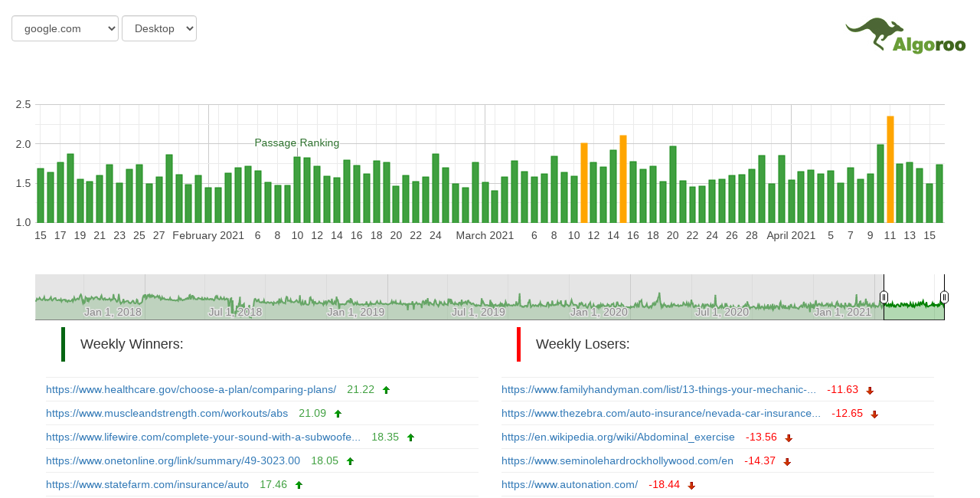Open the healthcare.gov comparing-plans link
The width and height of the screenshot is (980, 498).
(191, 389)
